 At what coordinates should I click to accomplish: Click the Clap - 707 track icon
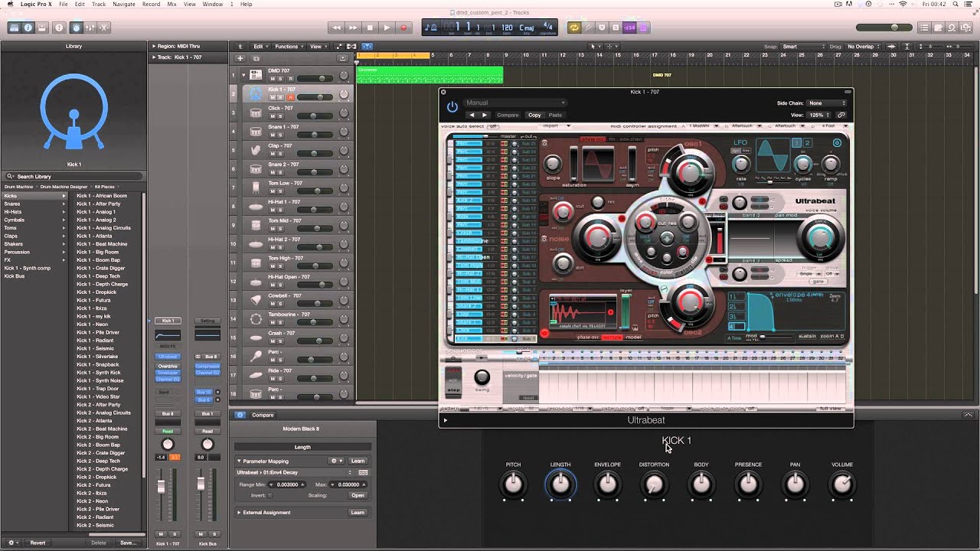pos(256,149)
